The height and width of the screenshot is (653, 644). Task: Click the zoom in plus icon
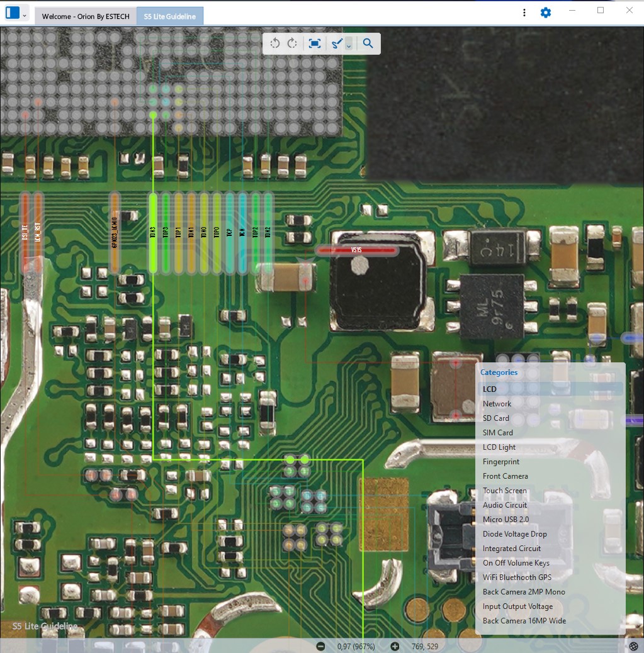click(x=395, y=646)
